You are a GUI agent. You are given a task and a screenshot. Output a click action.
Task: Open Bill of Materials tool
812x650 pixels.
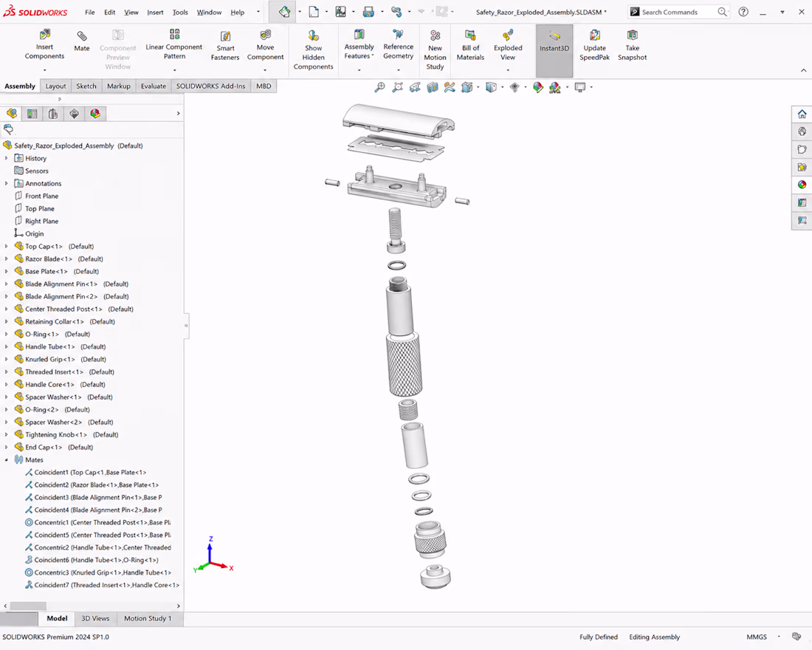[470, 46]
